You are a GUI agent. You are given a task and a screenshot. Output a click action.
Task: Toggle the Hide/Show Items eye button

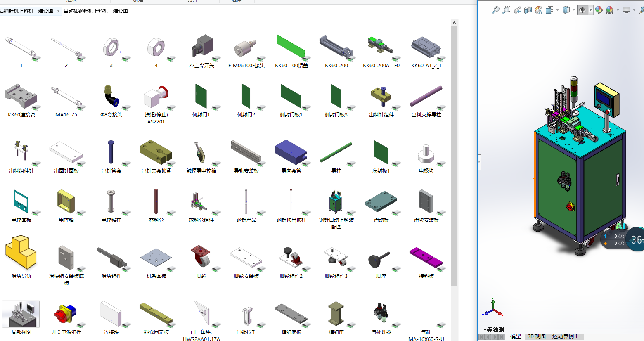[x=582, y=10]
